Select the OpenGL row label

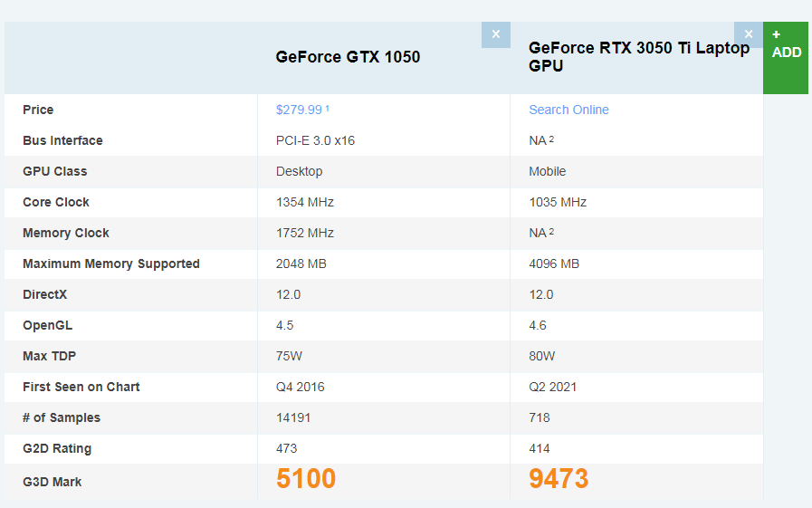(x=48, y=325)
